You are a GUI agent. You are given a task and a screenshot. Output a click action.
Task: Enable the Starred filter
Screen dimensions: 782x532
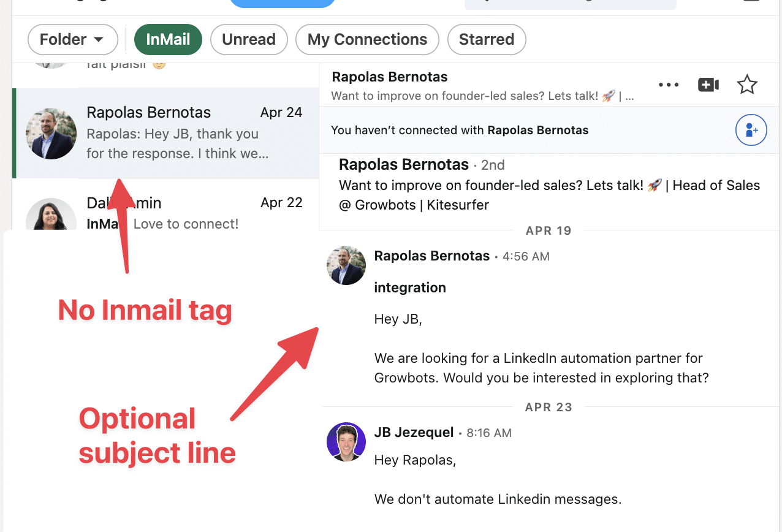click(x=487, y=39)
